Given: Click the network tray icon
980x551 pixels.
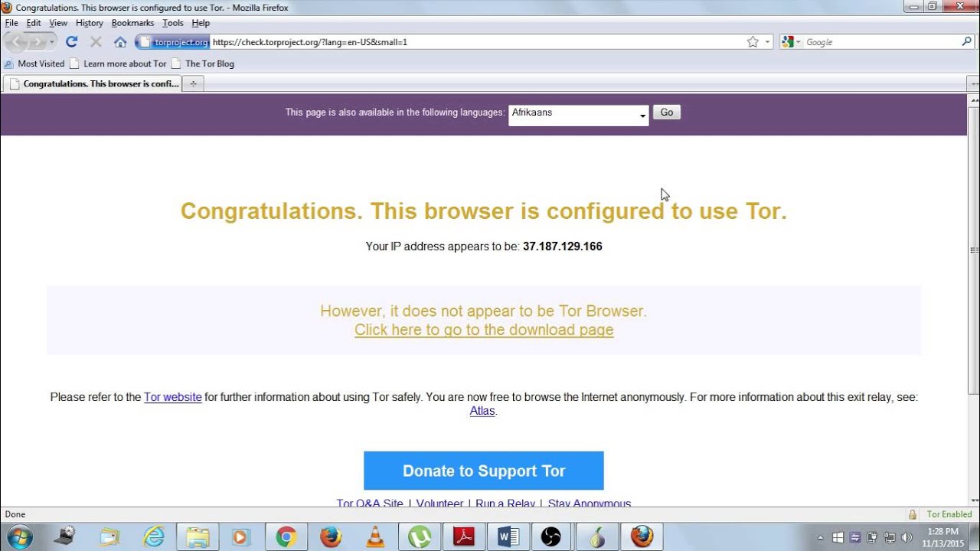Looking at the screenshot, I should tap(890, 537).
